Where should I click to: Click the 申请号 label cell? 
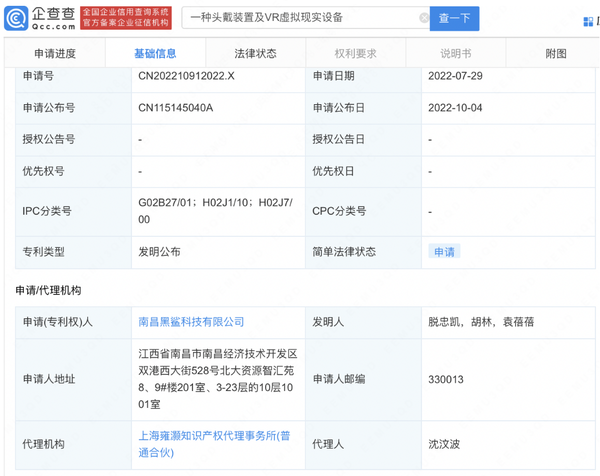[x=73, y=79]
